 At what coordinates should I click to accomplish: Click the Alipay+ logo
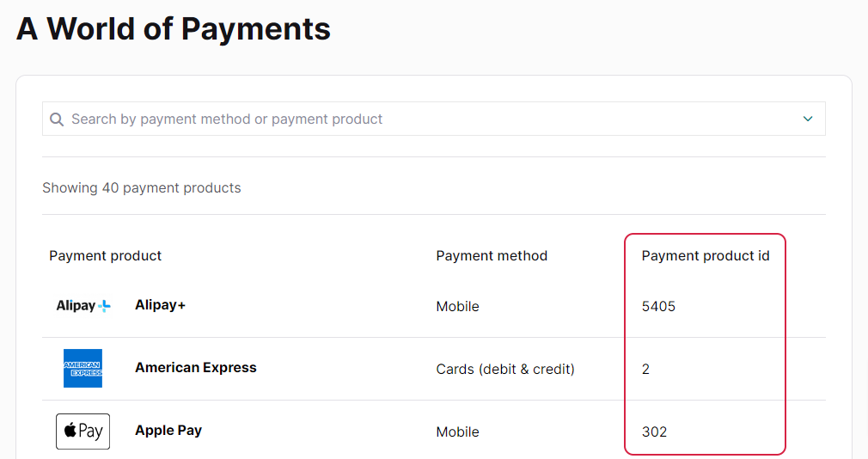(83, 306)
